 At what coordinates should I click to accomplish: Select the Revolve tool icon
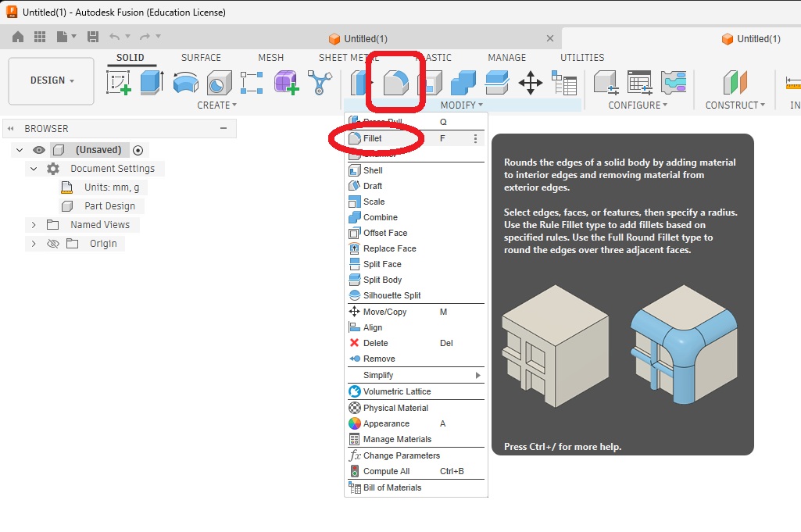[186, 83]
